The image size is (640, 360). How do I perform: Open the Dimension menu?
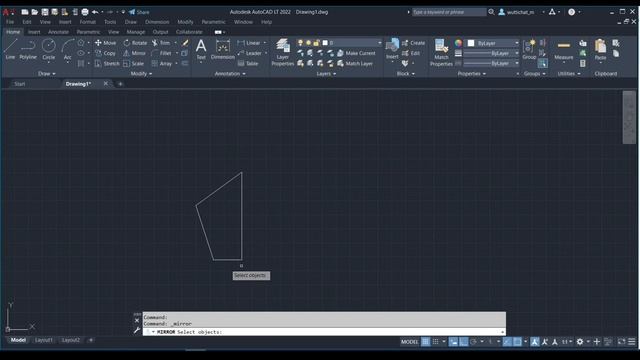point(157,22)
